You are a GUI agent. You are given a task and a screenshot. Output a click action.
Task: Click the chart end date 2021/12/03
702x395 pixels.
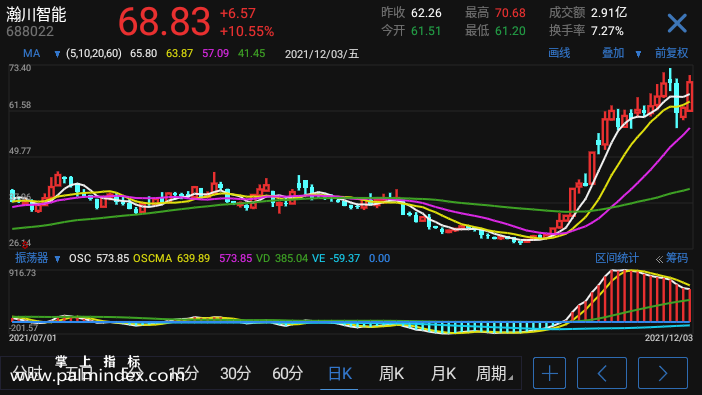pos(668,338)
